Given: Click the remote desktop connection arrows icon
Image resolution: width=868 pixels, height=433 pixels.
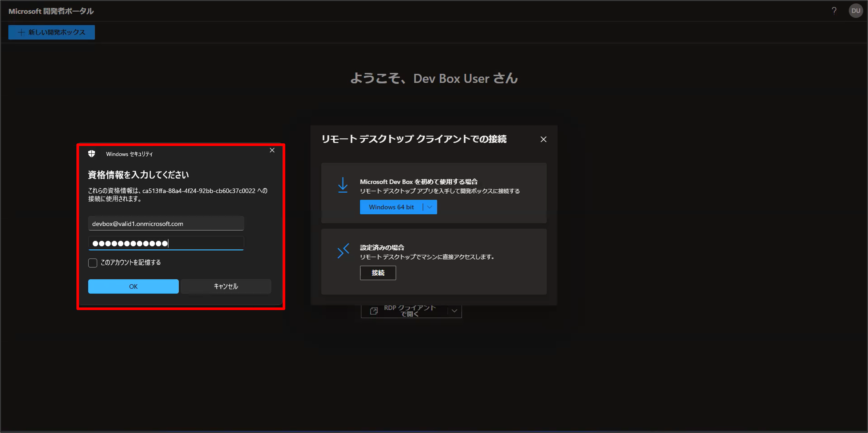Looking at the screenshot, I should coord(343,251).
